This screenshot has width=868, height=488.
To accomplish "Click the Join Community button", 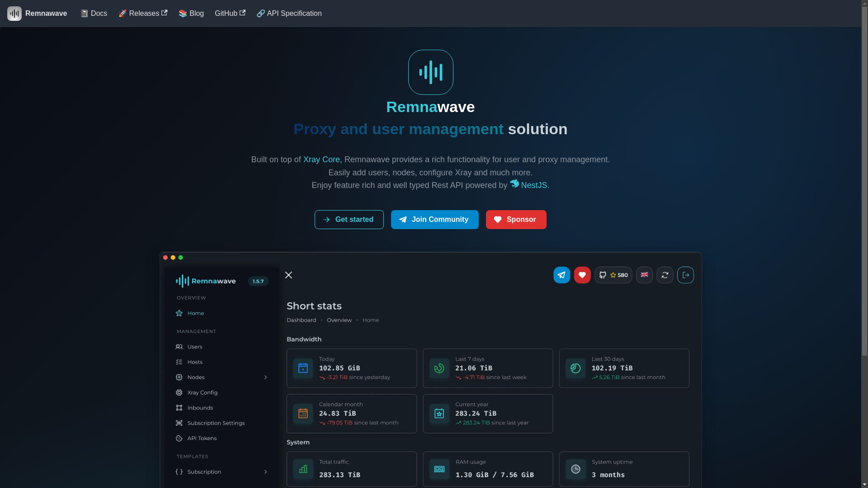I will click(x=434, y=220).
